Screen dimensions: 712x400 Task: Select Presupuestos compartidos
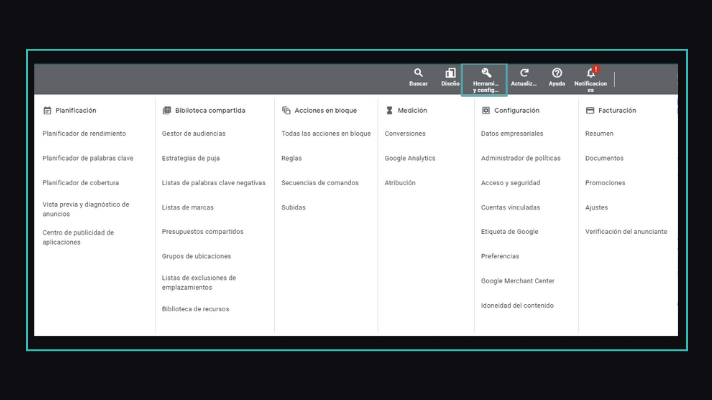click(x=203, y=232)
